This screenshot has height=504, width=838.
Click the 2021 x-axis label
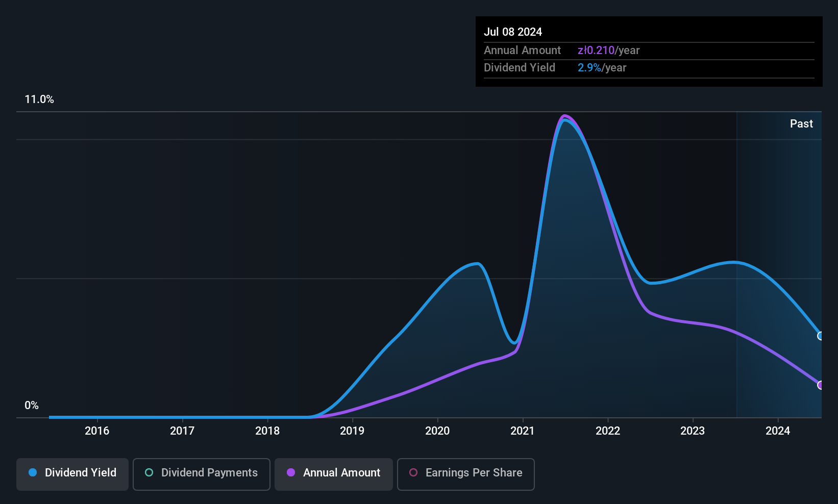click(523, 431)
